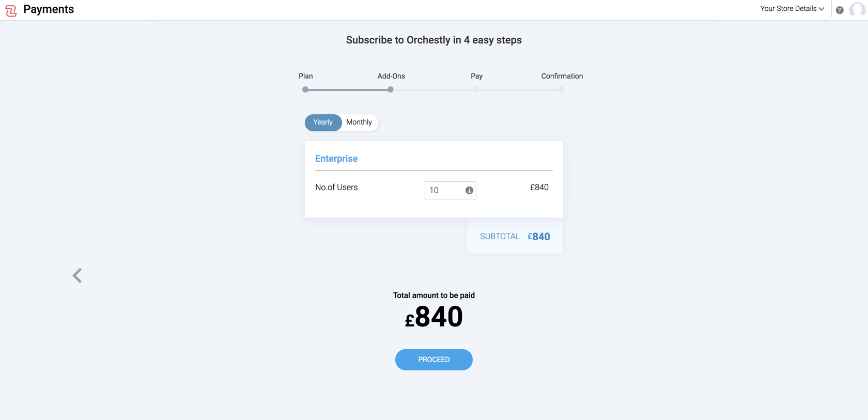Click the Pay step dot on progress bar
Screen dimensions: 868x420
tap(476, 89)
